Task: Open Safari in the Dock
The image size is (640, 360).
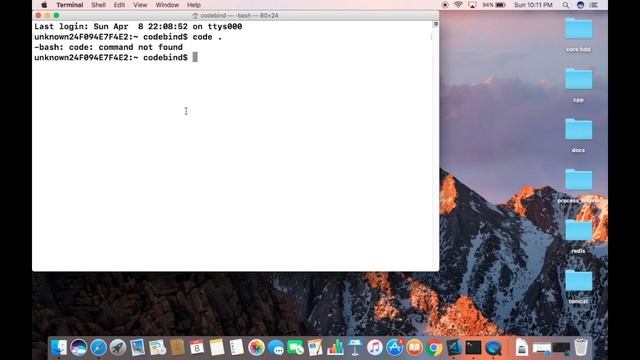Action: [x=98, y=348]
